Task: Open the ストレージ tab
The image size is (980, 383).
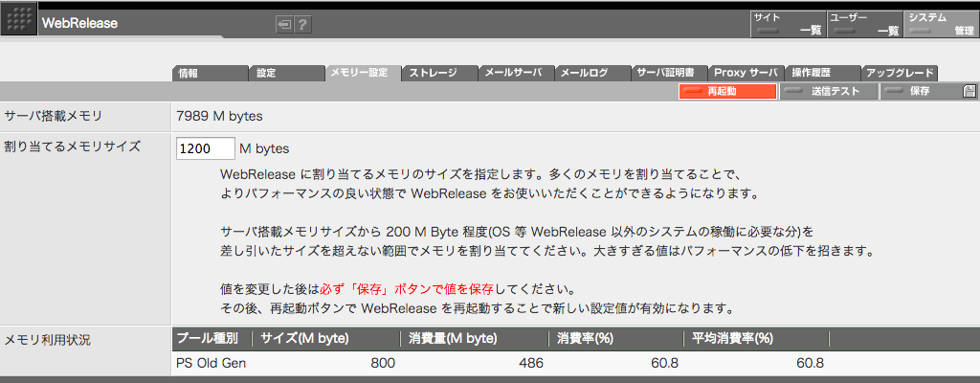Action: pyautogui.click(x=440, y=73)
